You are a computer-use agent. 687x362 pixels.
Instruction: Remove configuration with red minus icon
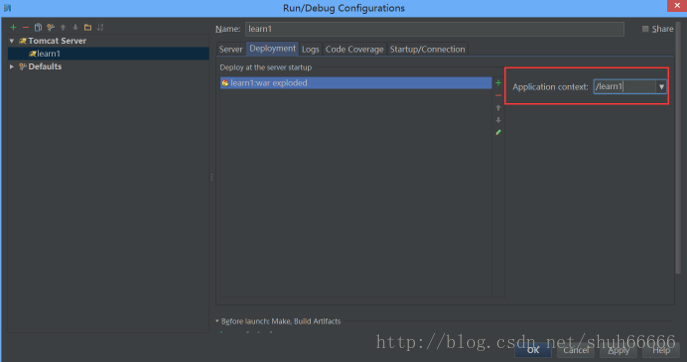click(25, 28)
